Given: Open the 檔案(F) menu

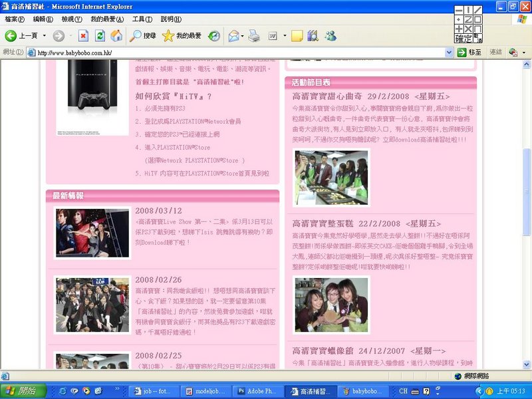Looking at the screenshot, I should pyautogui.click(x=15, y=19).
